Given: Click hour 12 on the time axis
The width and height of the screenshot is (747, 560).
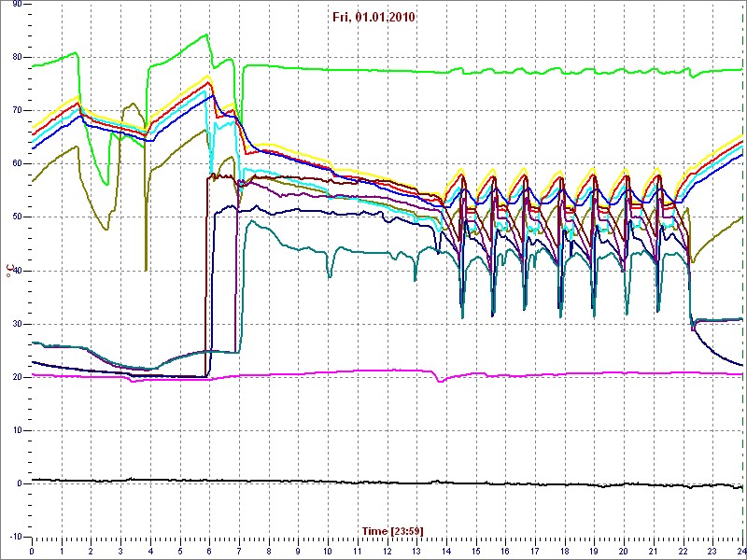Looking at the screenshot, I should (x=387, y=552).
